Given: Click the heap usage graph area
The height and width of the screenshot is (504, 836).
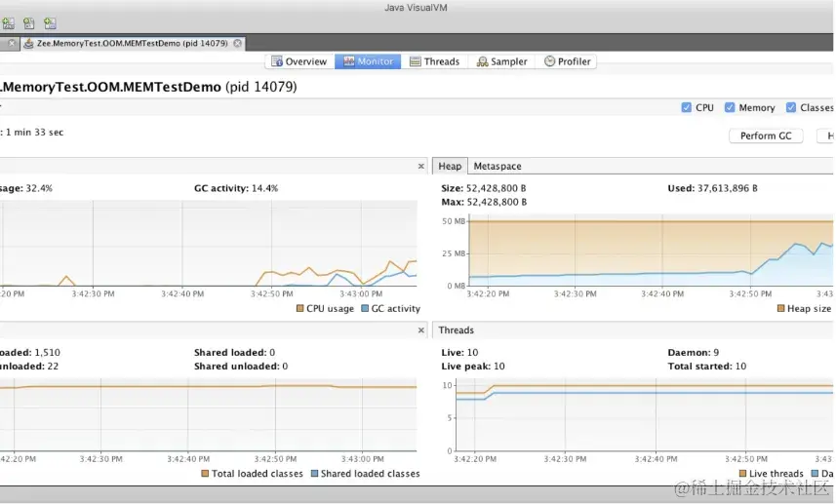Looking at the screenshot, I should (x=651, y=251).
